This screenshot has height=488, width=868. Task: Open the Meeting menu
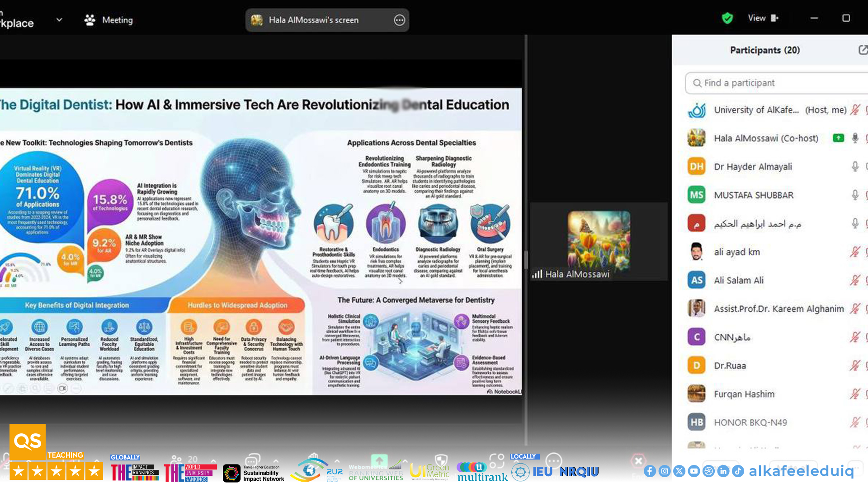click(x=109, y=20)
